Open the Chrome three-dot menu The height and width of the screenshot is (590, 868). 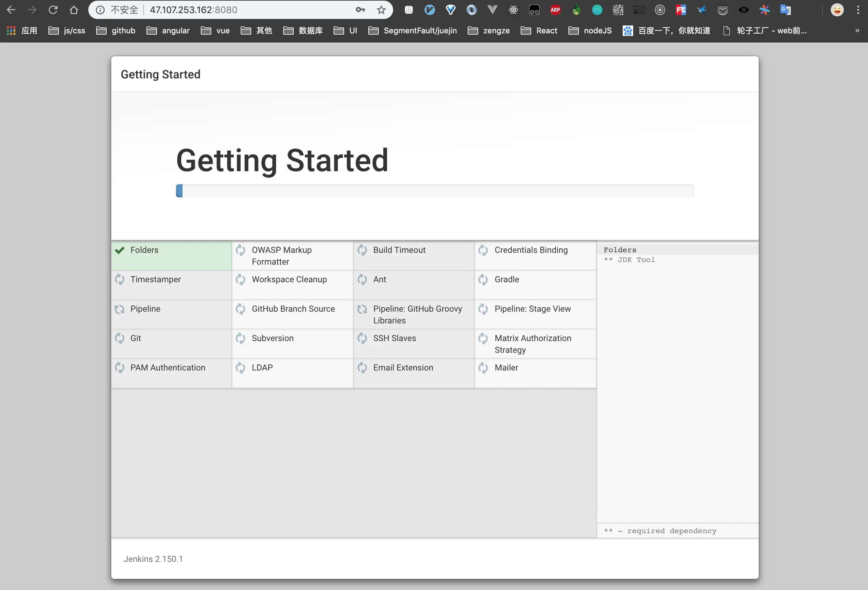click(x=858, y=10)
